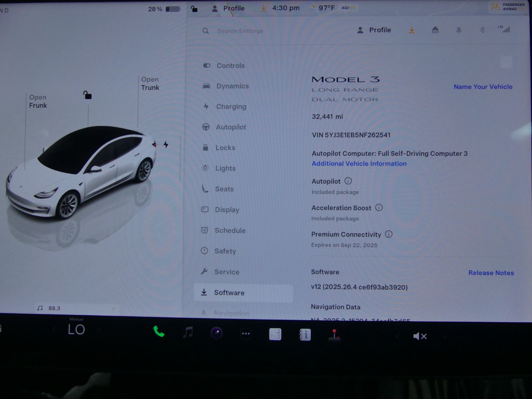Screen dimensions: 532x399
Task: Click the 97°F outside temperature
Action: pyautogui.click(x=327, y=8)
